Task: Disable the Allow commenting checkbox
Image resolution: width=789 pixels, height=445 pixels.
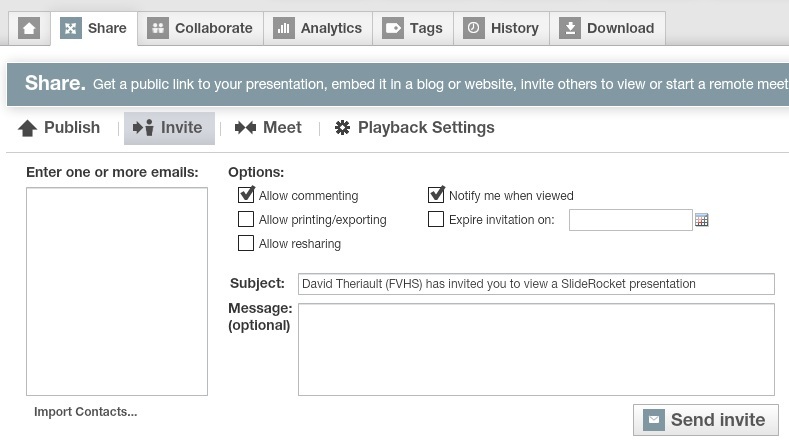Action: pyautogui.click(x=246, y=195)
